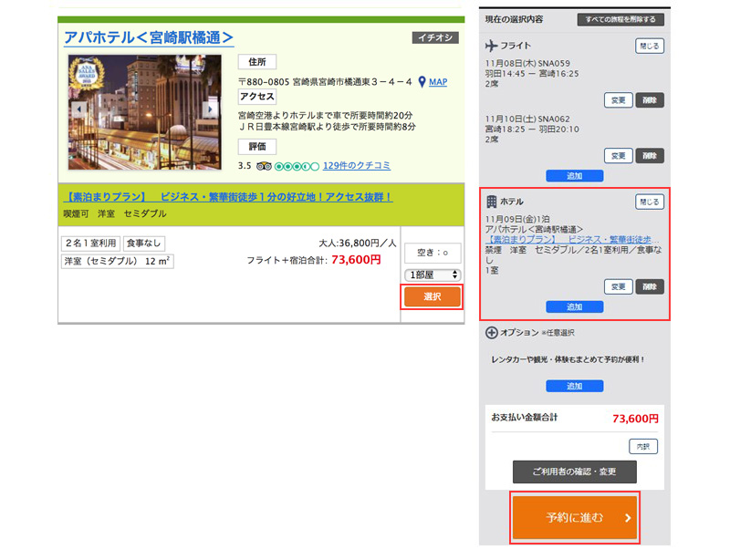
Task: Click 削除 for flight SNA062
Action: (650, 156)
